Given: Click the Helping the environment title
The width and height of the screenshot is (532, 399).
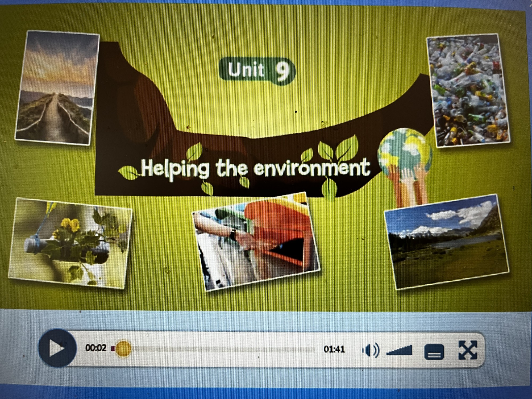Looking at the screenshot, I should click(x=255, y=168).
